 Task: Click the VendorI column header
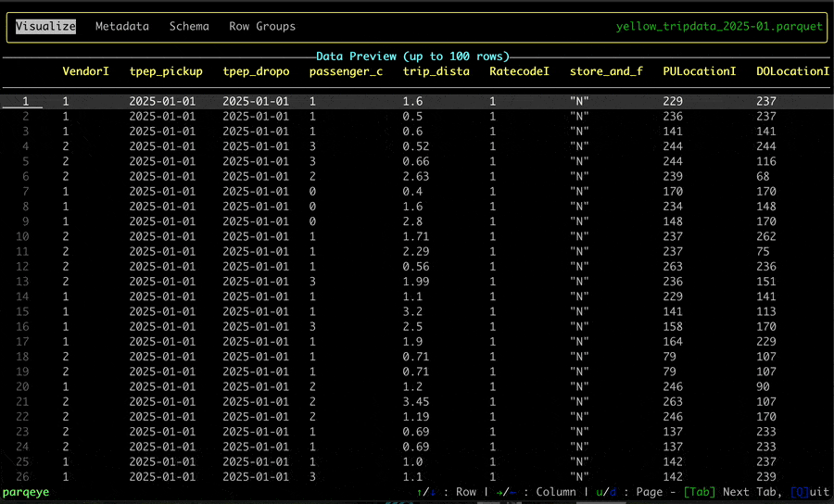(x=86, y=71)
